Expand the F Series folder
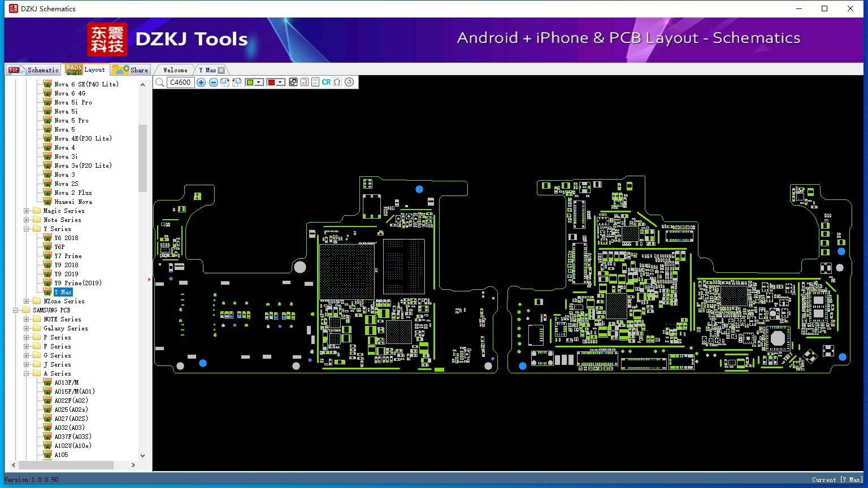 click(26, 346)
